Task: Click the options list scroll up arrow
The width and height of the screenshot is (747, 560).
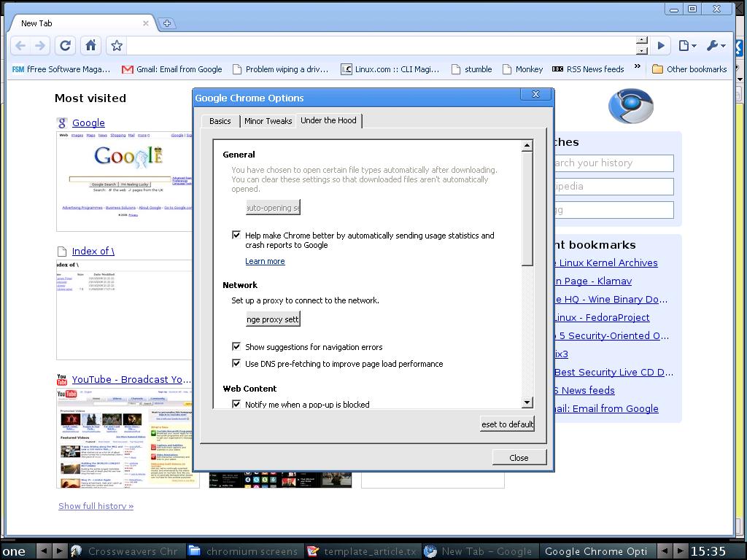Action: coord(527,146)
